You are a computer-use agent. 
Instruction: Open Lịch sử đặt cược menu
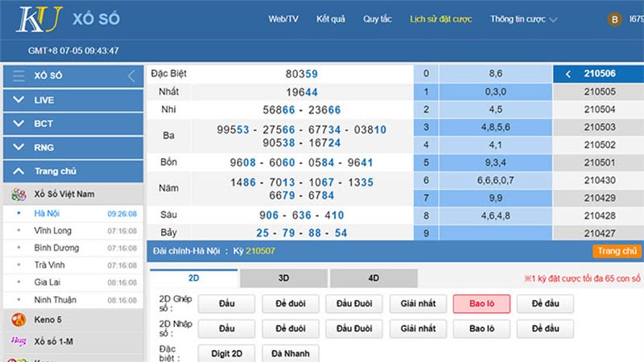tap(440, 19)
